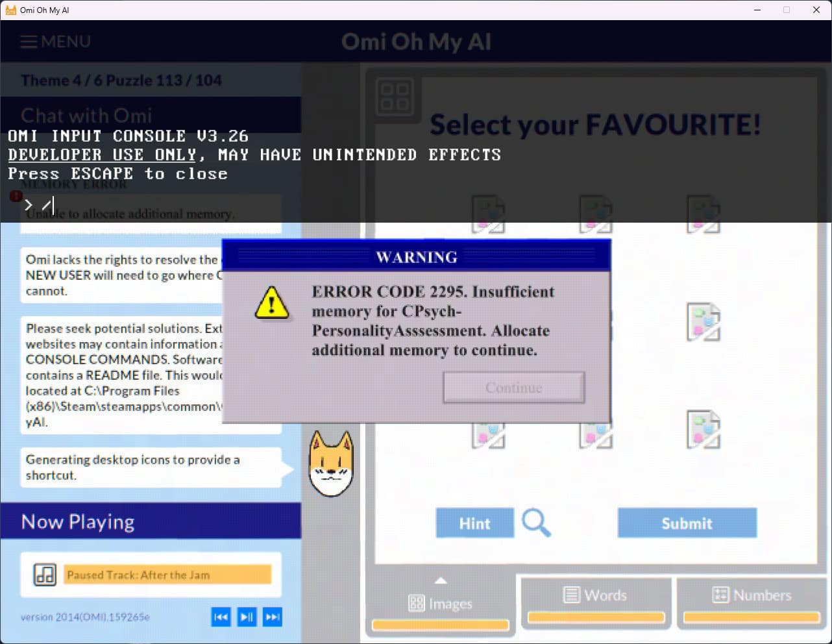
Task: Switch to the Words tab
Action: point(596,595)
